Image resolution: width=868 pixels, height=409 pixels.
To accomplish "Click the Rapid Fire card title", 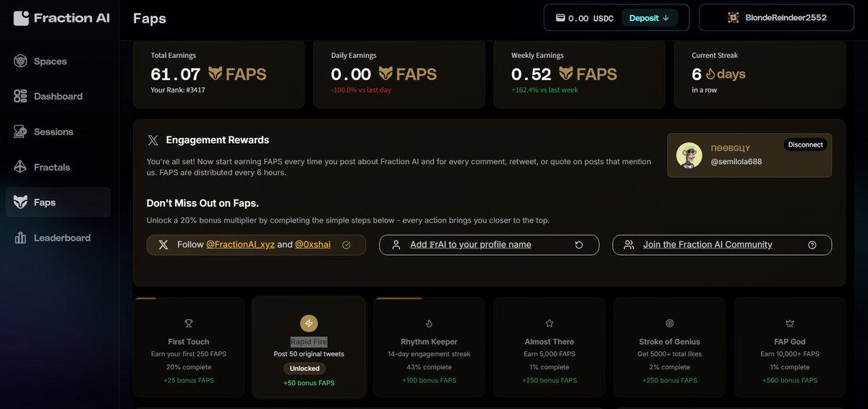I will point(309,343).
